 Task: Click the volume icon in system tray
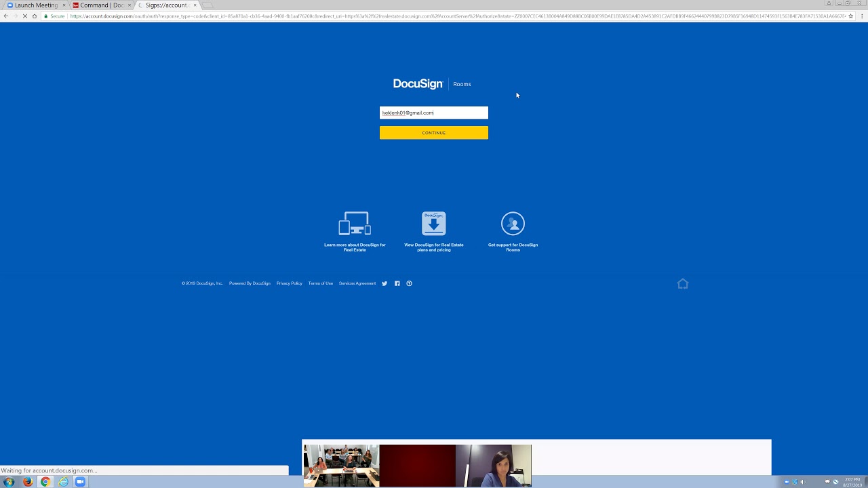[x=803, y=482]
